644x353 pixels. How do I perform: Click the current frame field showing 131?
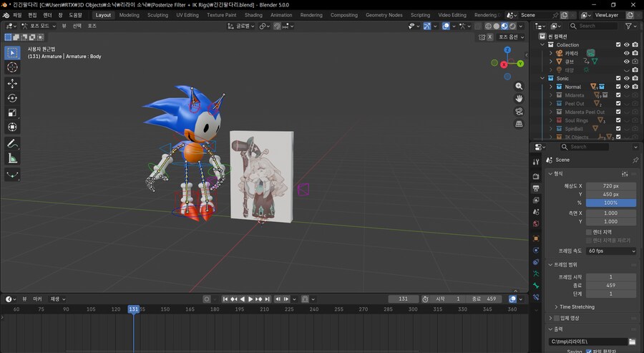click(x=404, y=299)
